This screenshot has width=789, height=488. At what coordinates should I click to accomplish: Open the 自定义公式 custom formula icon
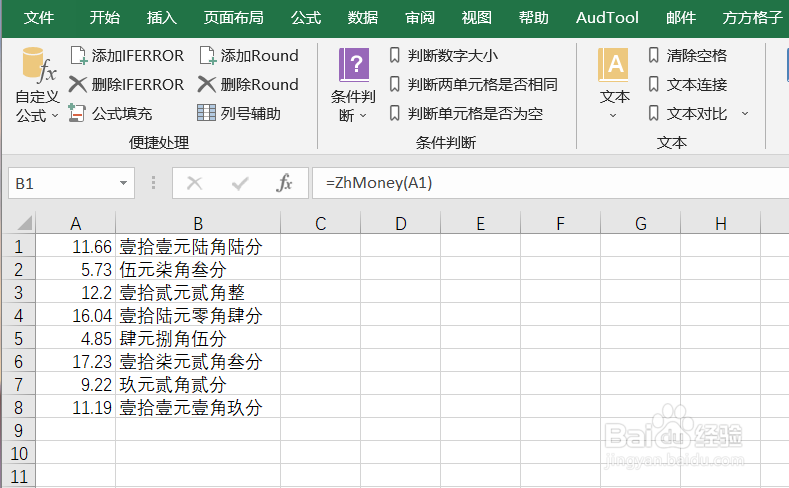(39, 65)
